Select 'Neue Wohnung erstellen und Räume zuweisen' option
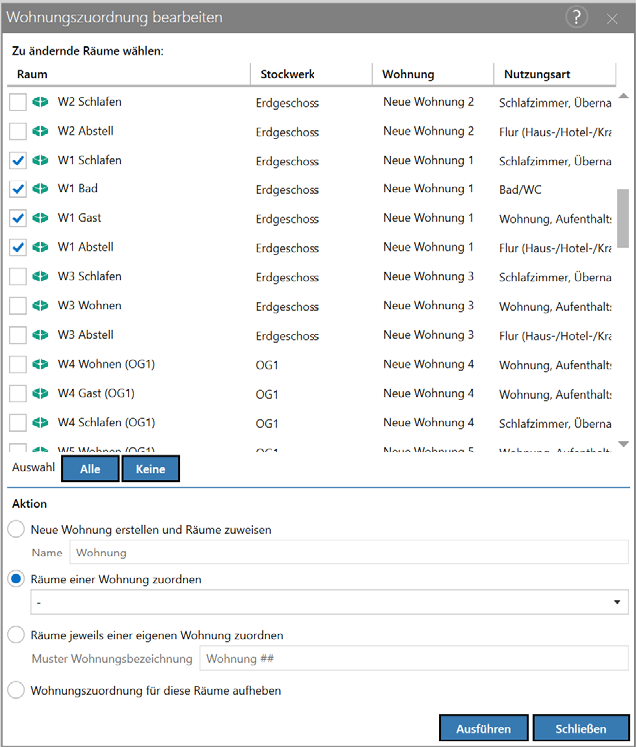This screenshot has width=636, height=747. (16, 529)
